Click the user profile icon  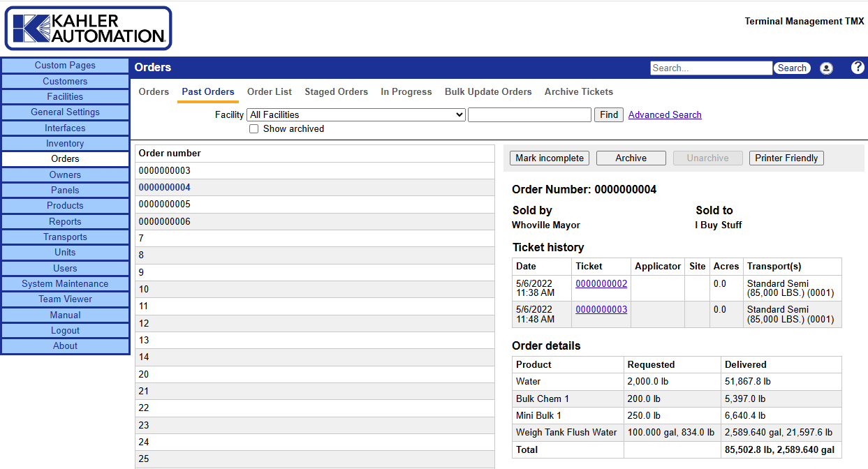click(826, 68)
